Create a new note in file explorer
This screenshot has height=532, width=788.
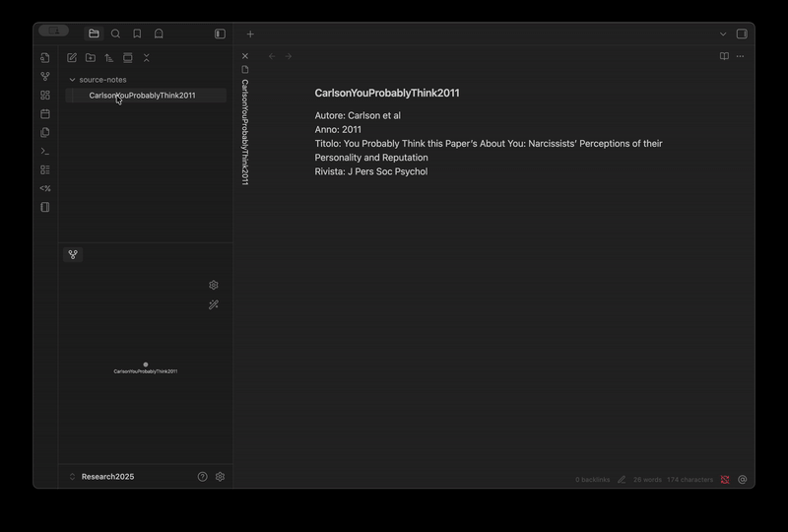72,58
